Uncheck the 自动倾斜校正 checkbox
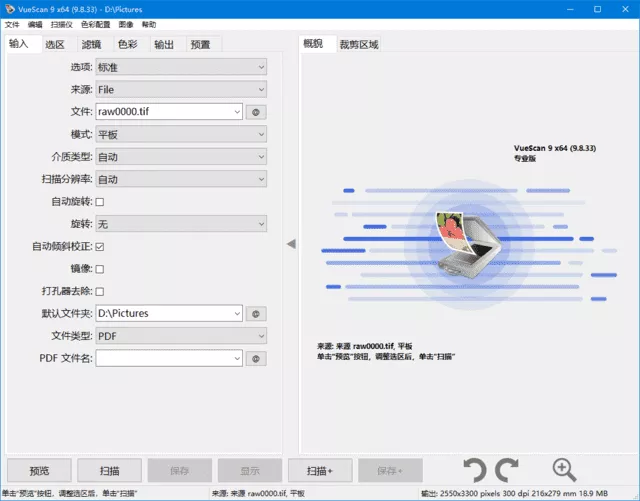Viewport: 640px width, 501px height. [100, 247]
